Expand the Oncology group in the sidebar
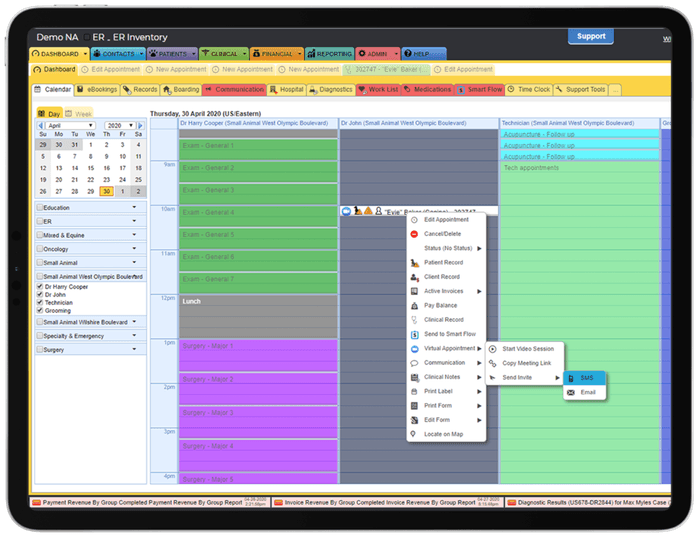Viewport: 700px width, 538px height. click(x=134, y=249)
